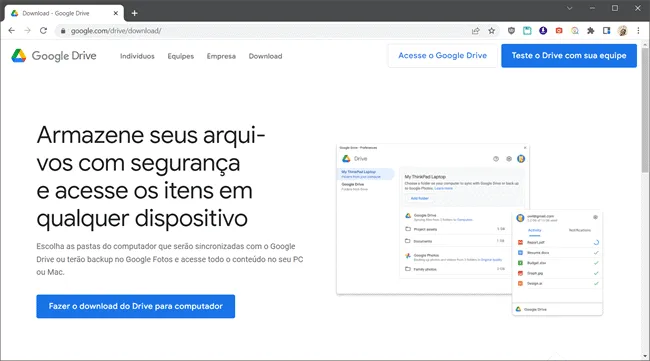Maximize the Chrome window
This screenshot has height=361, width=650.
(x=615, y=8)
